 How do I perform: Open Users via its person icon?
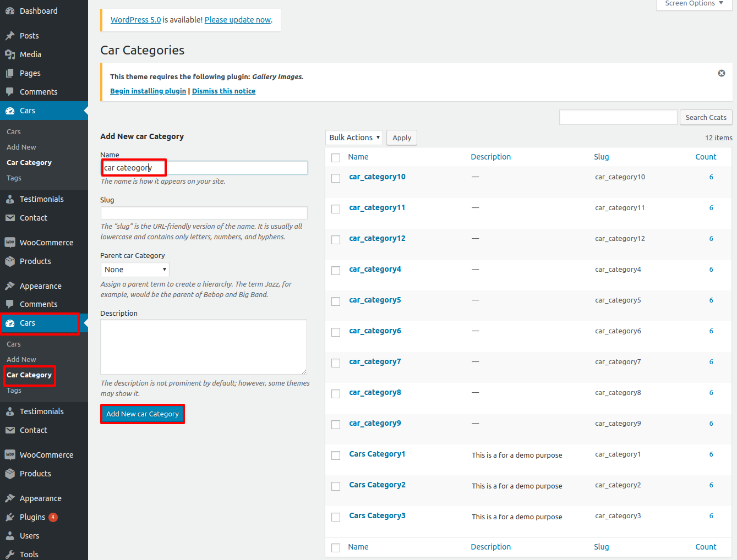point(10,536)
